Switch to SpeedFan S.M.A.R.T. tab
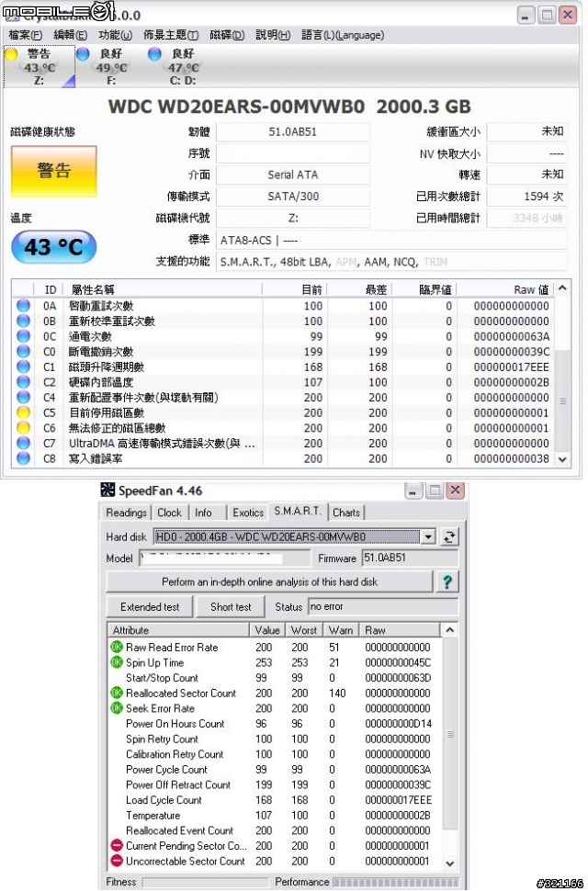The image size is (588, 891). point(298,511)
